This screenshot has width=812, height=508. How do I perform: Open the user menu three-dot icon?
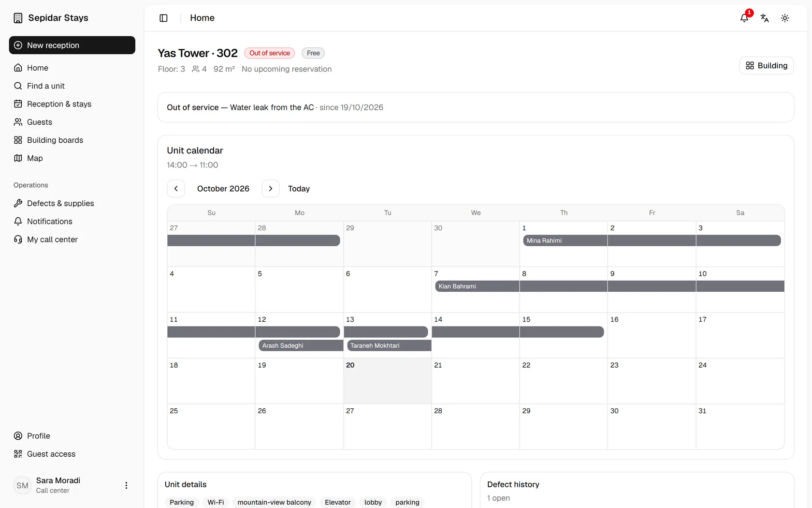click(x=126, y=485)
